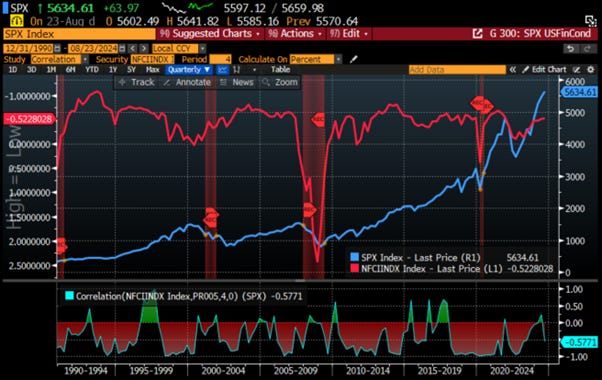Show News on the chart
Screen dimensions: 602x380
click(237, 82)
